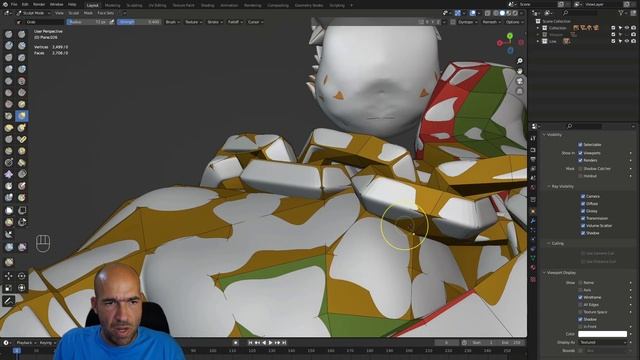Open the Options popover button
This screenshot has height=360, width=640.
click(514, 22)
